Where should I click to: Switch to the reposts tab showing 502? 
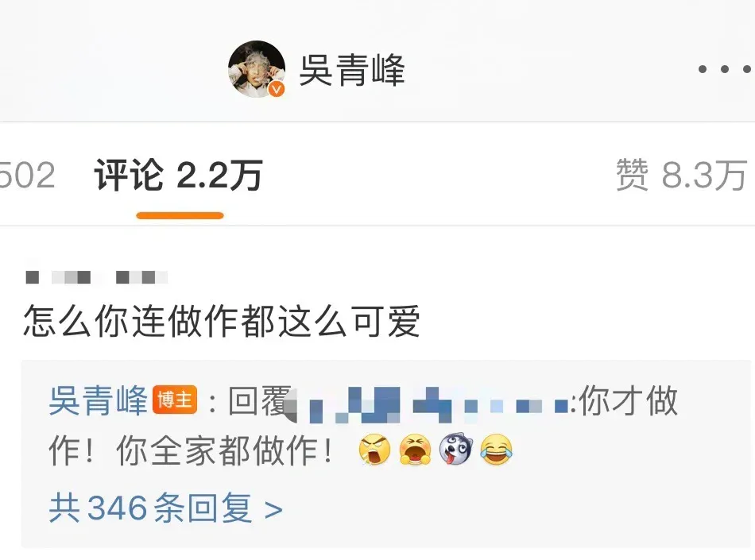tap(27, 175)
